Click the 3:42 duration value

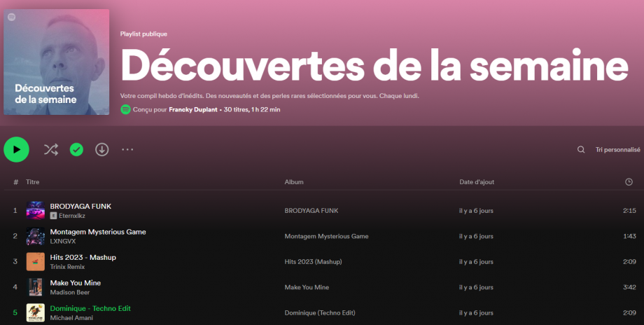click(x=629, y=287)
